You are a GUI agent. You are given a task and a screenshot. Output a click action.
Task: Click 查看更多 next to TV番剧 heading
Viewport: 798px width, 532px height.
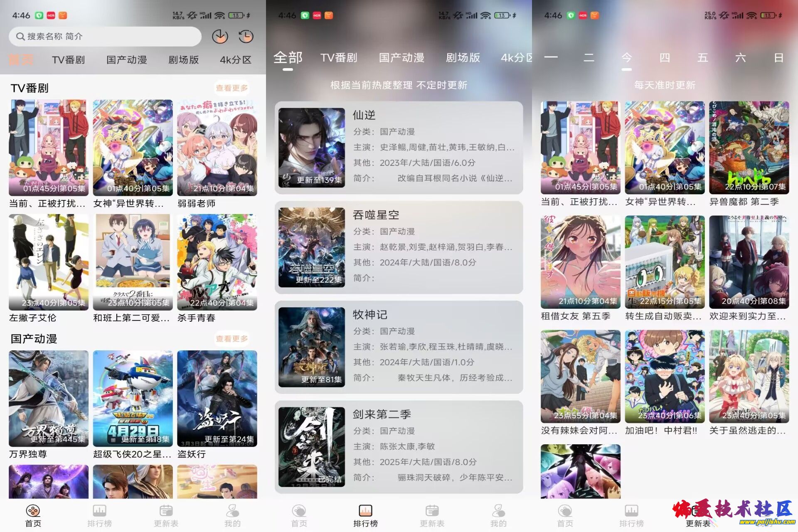coord(232,88)
